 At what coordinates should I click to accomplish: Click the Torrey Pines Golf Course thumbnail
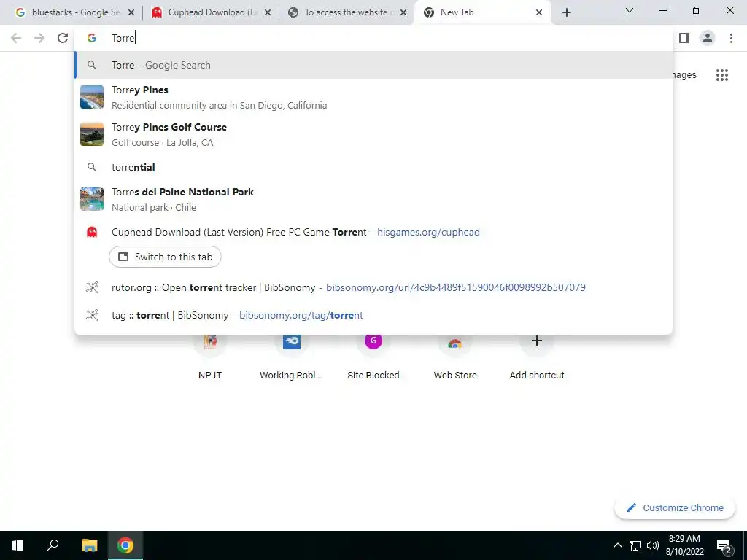click(92, 134)
